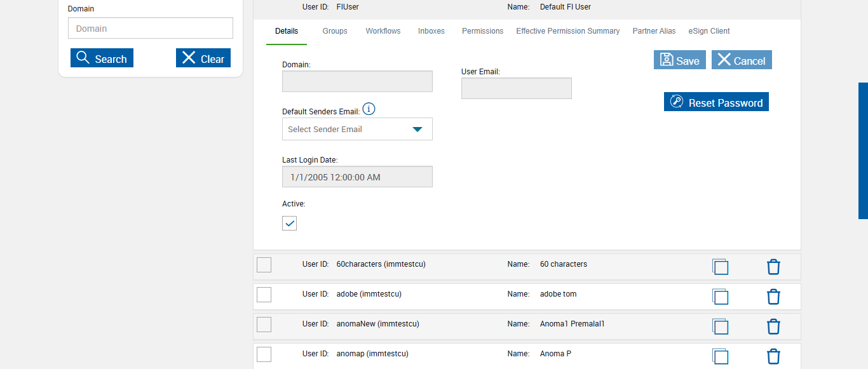Click copy icon for adobe tom
This screenshot has width=868, height=369.
[720, 297]
